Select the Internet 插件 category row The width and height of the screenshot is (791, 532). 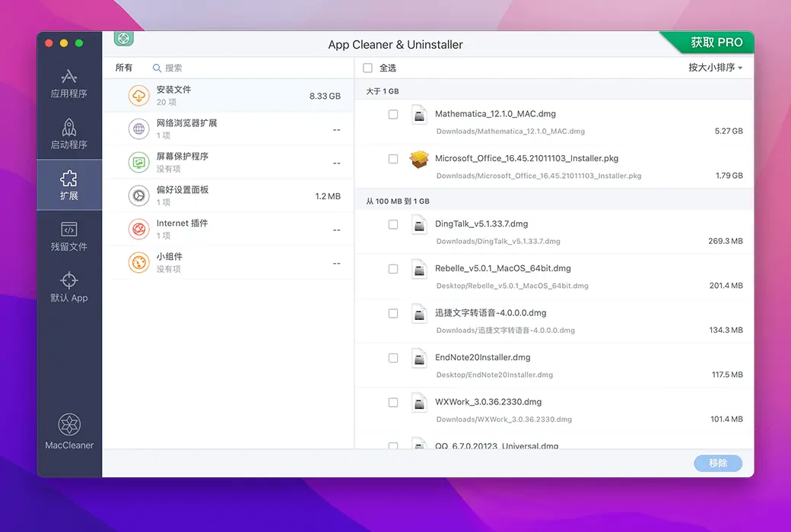(x=228, y=230)
